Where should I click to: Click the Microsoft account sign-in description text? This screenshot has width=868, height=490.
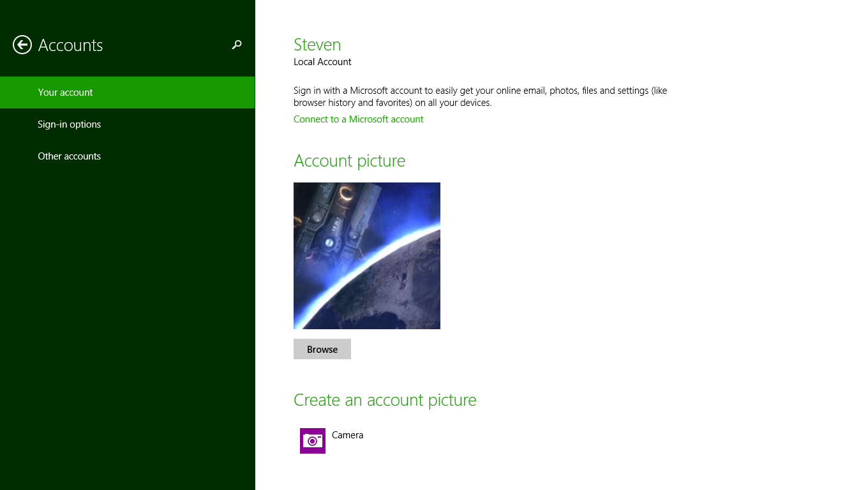[x=480, y=96]
